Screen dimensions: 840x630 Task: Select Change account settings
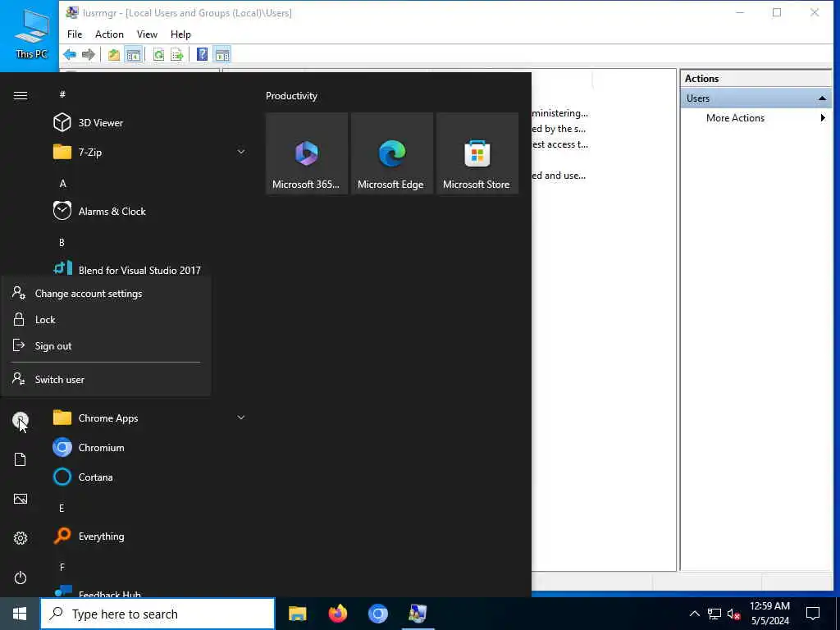pyautogui.click(x=106, y=294)
